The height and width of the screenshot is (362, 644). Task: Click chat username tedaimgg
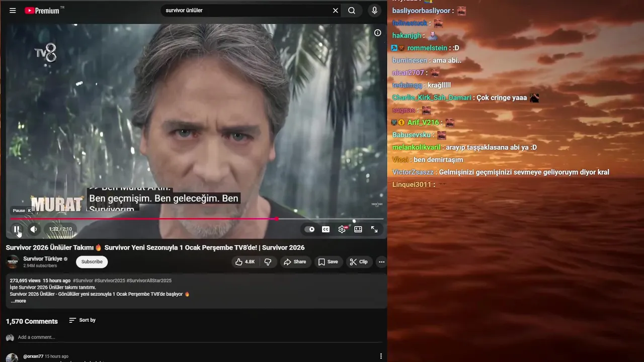click(407, 85)
